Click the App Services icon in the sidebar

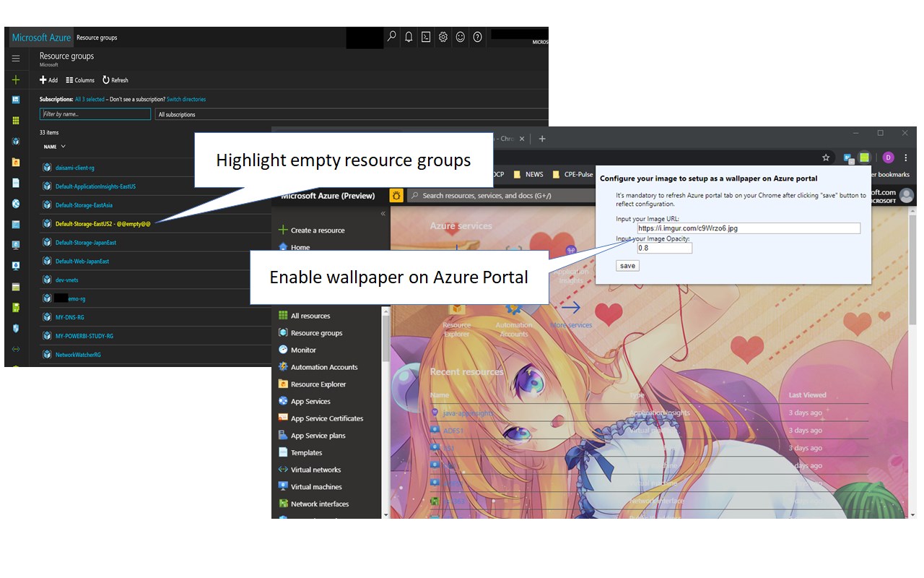click(283, 401)
